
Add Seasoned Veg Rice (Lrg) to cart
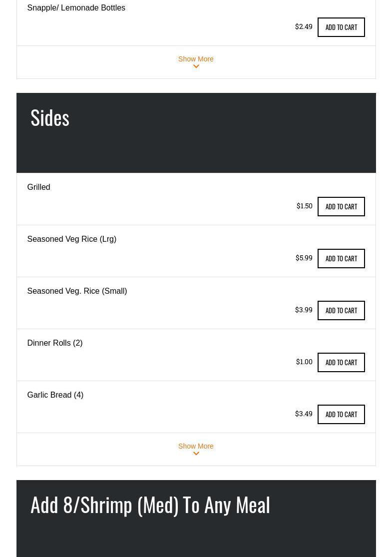tap(341, 258)
